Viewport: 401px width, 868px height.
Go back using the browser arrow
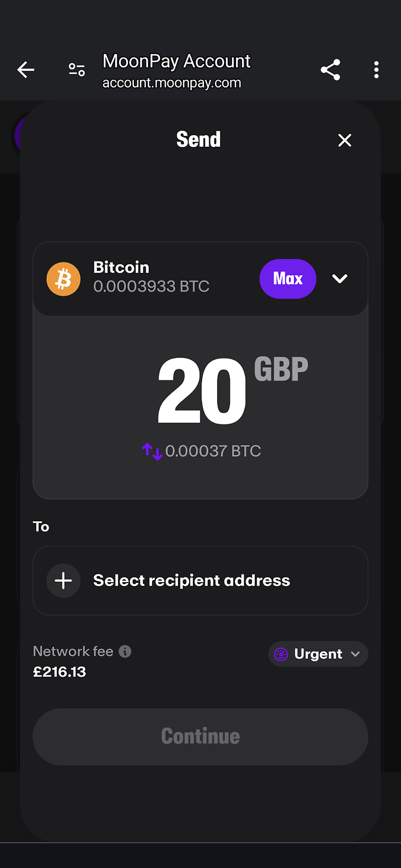(26, 70)
